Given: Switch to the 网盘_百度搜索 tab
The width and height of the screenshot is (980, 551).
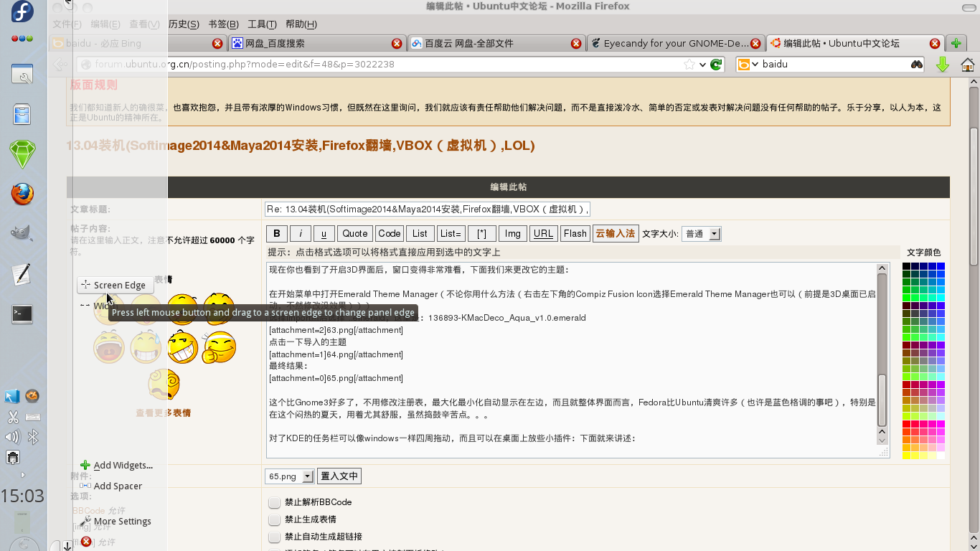Looking at the screenshot, I should tap(317, 43).
